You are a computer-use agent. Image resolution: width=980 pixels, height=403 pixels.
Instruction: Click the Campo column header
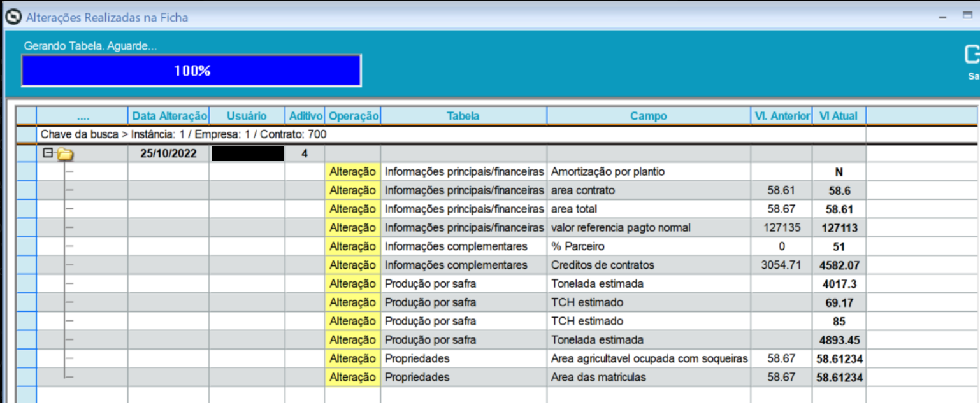pos(649,116)
